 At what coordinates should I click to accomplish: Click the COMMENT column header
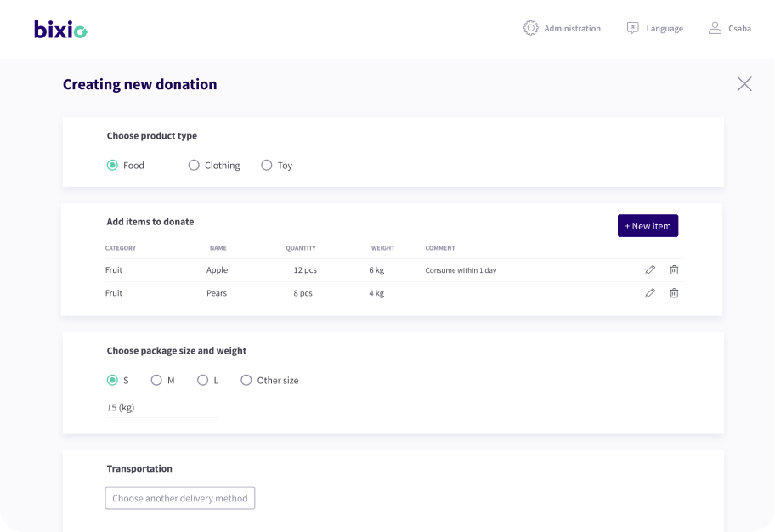pyautogui.click(x=440, y=248)
